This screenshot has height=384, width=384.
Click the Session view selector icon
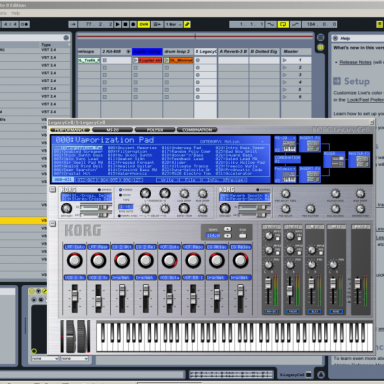[320, 37]
